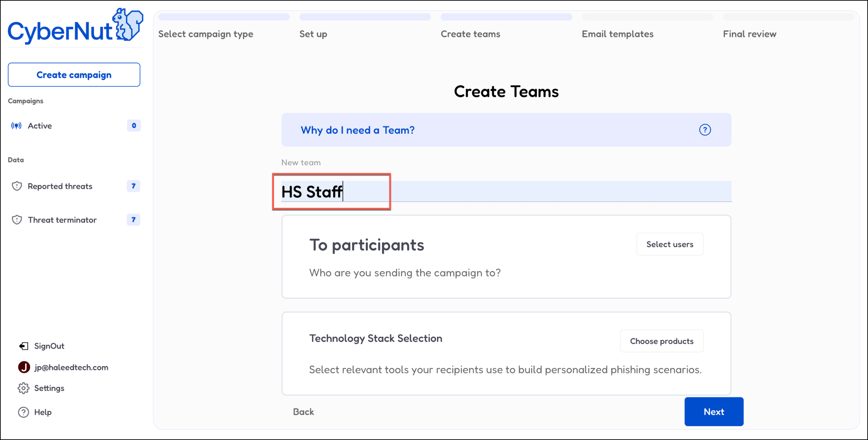Click the Reported threats shield icon

(17, 186)
